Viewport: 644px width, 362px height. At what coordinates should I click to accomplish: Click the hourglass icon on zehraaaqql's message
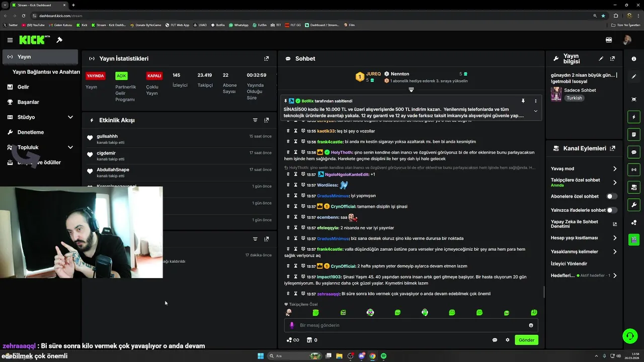coord(296,294)
